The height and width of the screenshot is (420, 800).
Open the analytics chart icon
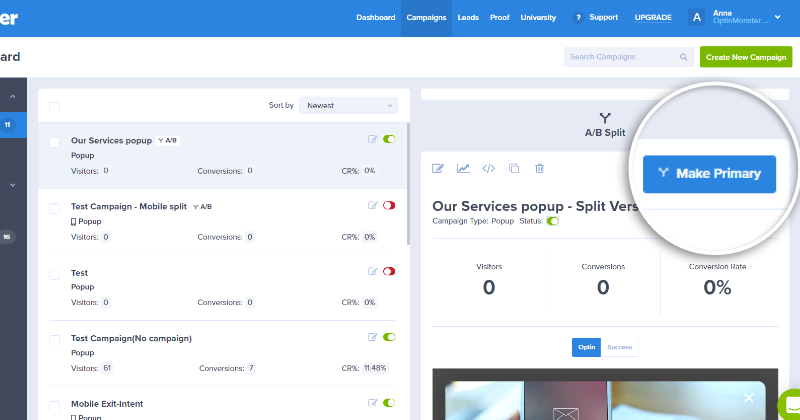pos(463,168)
